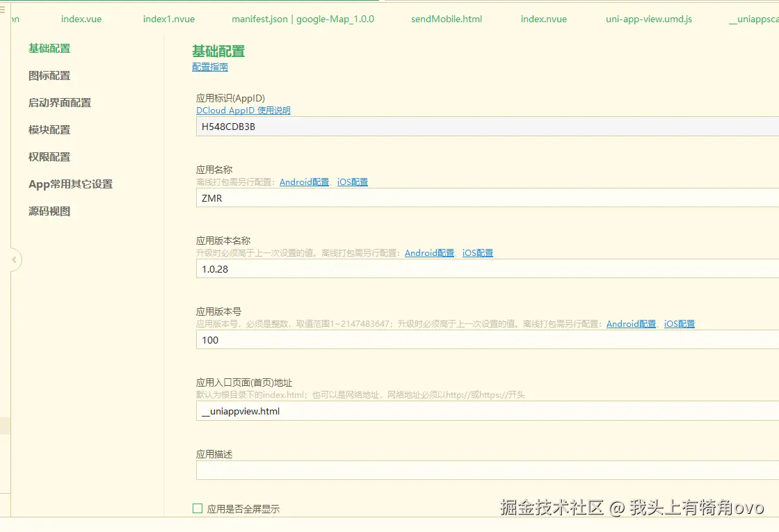Select the uni-app-view.umd.js tab

[x=649, y=19]
